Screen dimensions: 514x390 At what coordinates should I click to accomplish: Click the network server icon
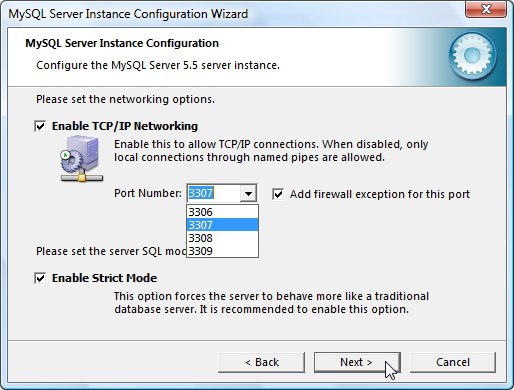click(82, 159)
